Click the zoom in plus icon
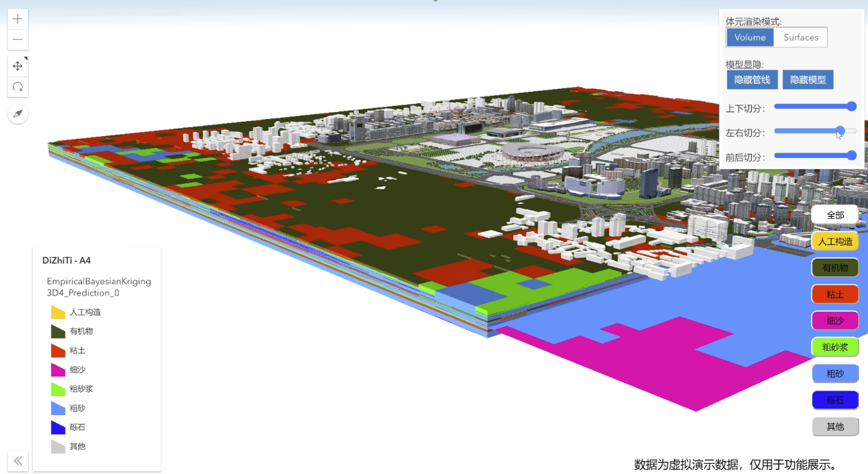The height and width of the screenshot is (474, 868). [x=18, y=19]
